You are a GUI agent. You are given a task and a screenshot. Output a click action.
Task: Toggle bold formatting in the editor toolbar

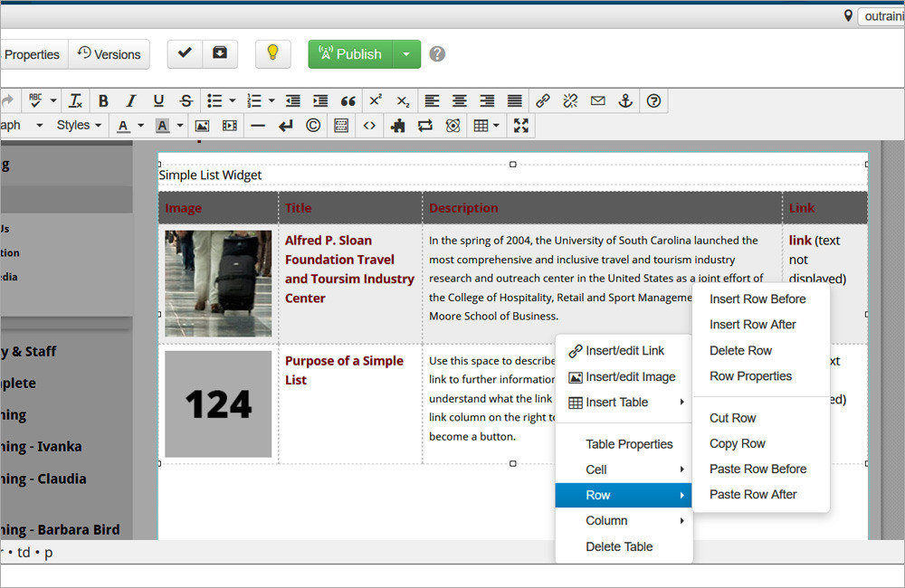[x=103, y=100]
